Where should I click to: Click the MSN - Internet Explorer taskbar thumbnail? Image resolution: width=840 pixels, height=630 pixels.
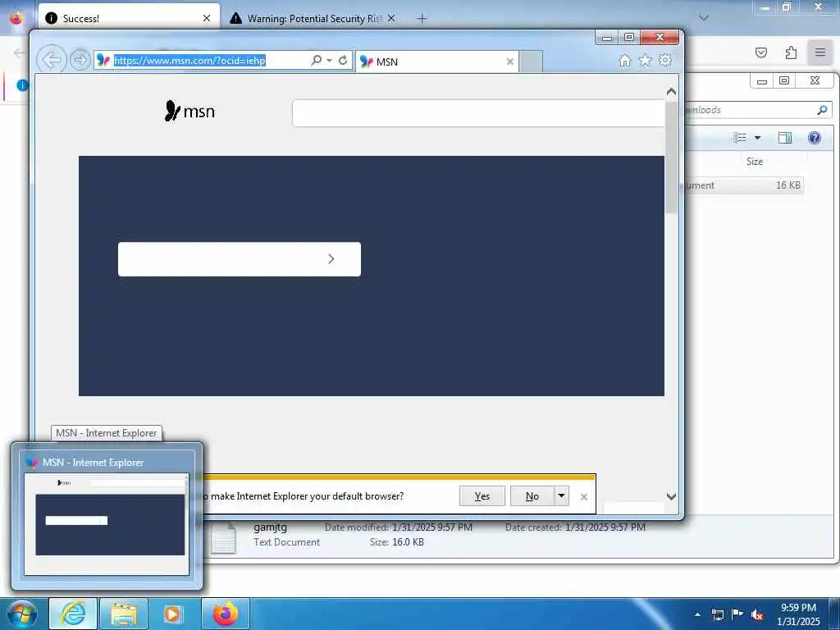click(x=107, y=516)
